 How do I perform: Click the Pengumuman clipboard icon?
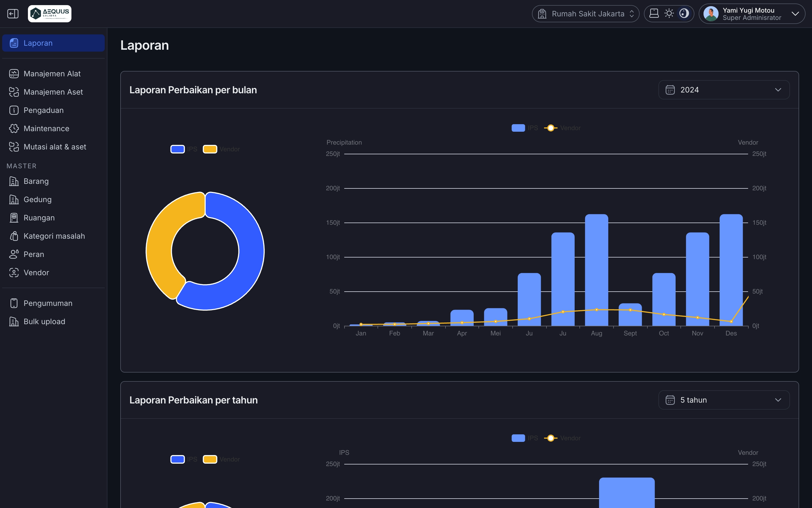tap(14, 303)
